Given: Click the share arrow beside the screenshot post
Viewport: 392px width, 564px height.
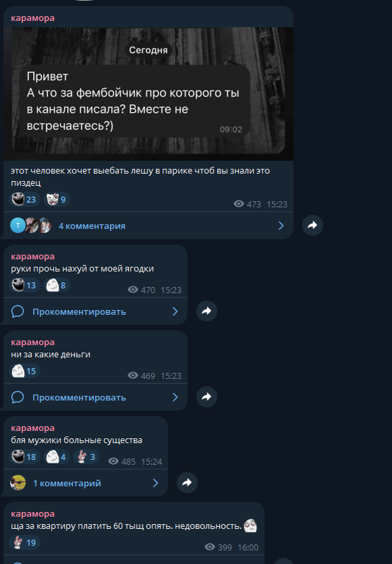Looking at the screenshot, I should [x=312, y=226].
